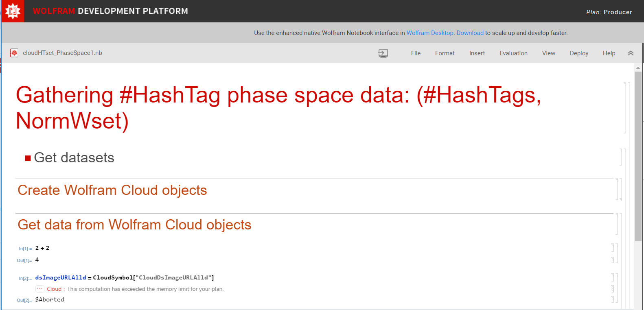
Task: Click the vertical scrollbar thumb
Action: 638,157
